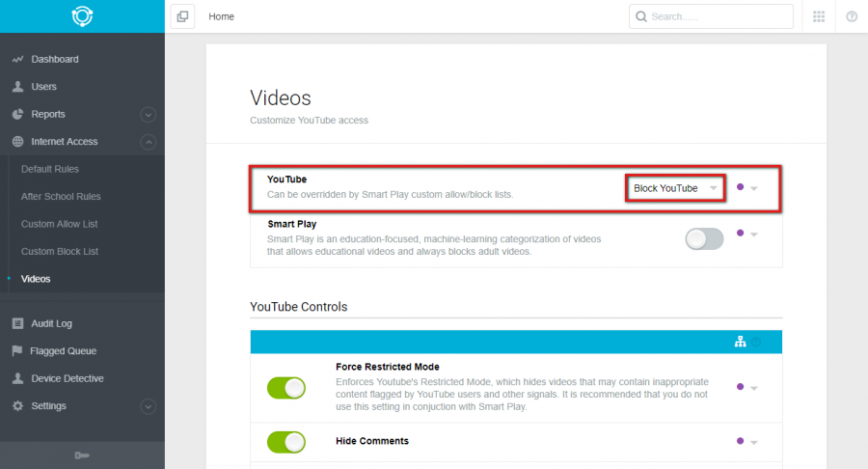Open purple dot menu for Hide Comments
Screen dimensions: 868x469
[746, 442]
